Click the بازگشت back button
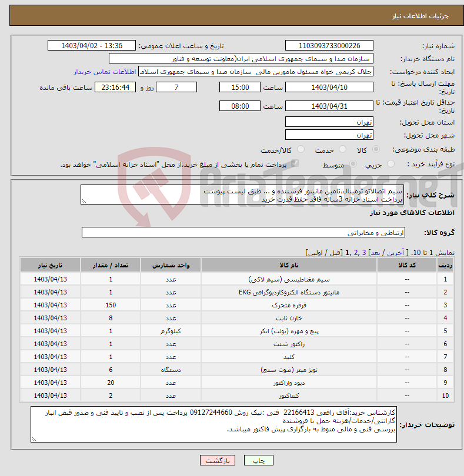 point(218,460)
